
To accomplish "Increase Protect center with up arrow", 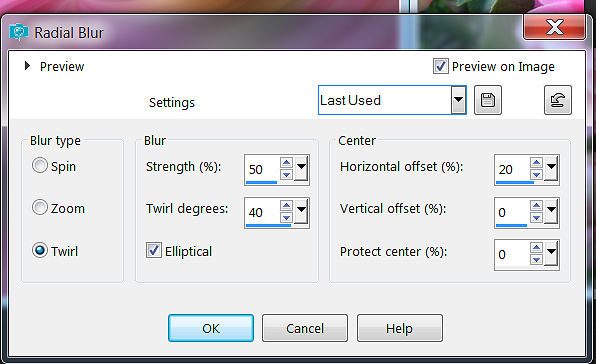I will (x=536, y=248).
